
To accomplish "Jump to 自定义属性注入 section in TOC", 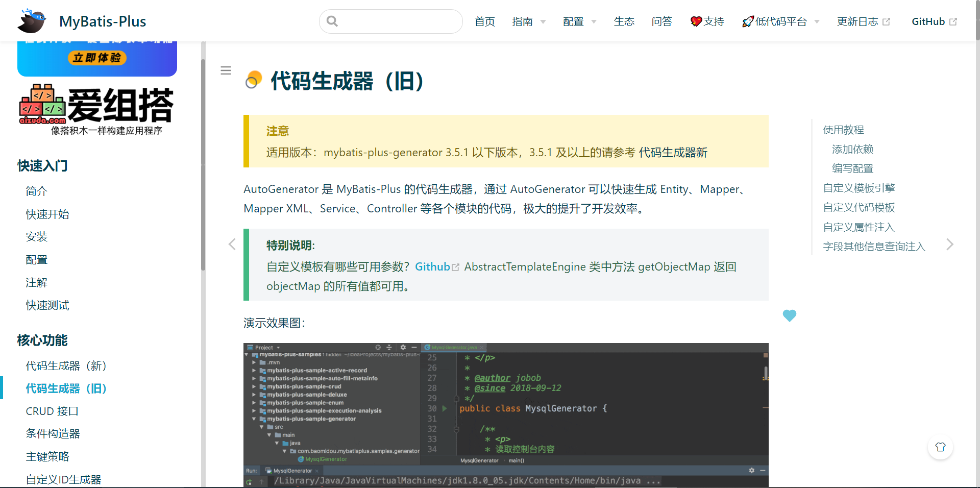I will click(859, 227).
